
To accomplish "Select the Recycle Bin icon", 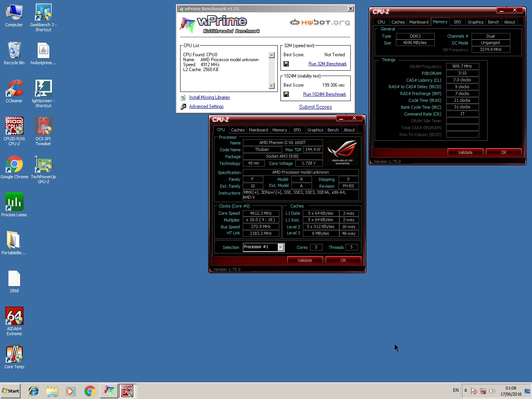I will point(14,54).
